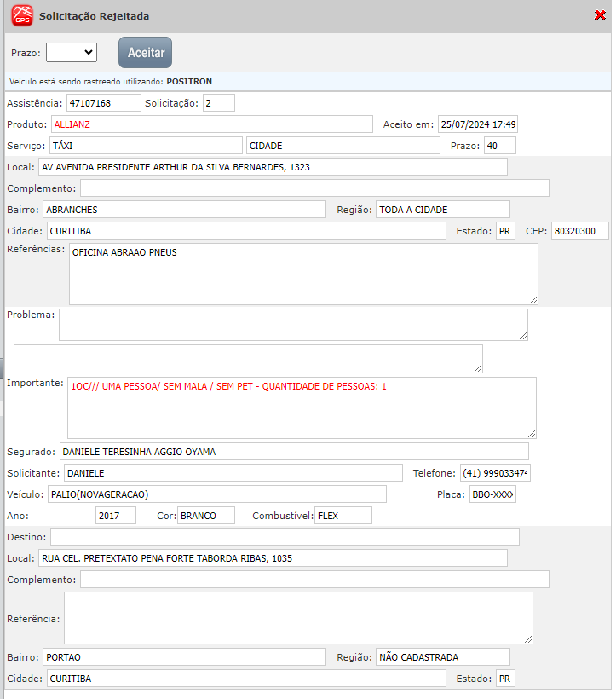The image size is (616, 699).
Task: Select the CEP field
Action: (579, 231)
